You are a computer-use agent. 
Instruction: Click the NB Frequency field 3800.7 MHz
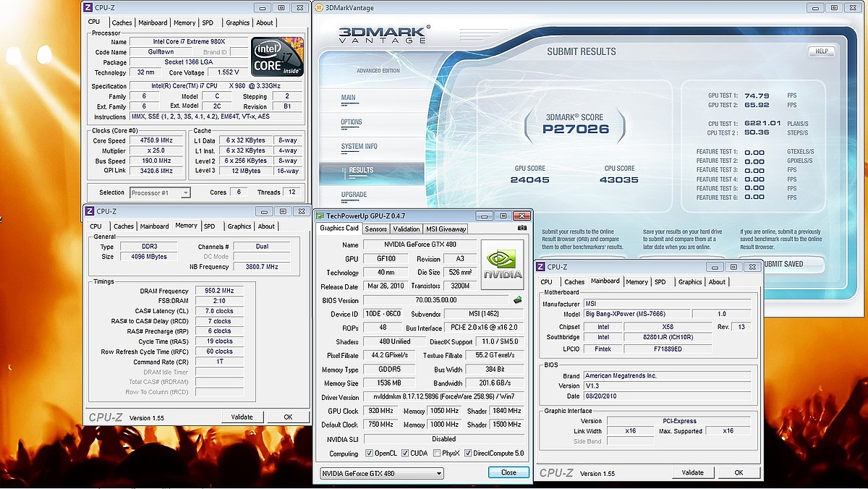(x=261, y=267)
